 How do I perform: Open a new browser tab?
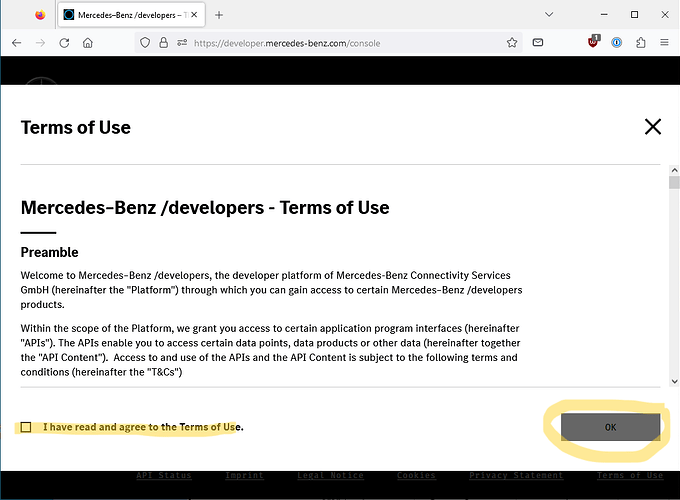(x=219, y=15)
